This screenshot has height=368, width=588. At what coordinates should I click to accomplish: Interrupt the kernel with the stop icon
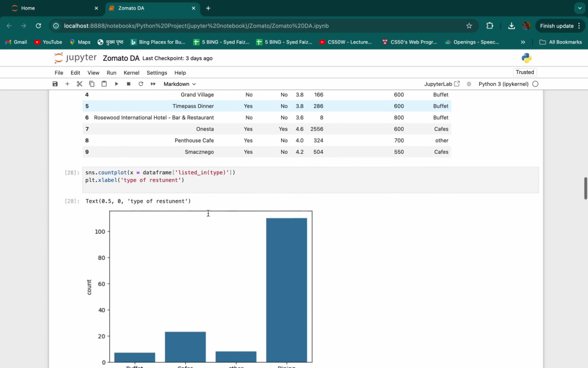click(x=129, y=84)
